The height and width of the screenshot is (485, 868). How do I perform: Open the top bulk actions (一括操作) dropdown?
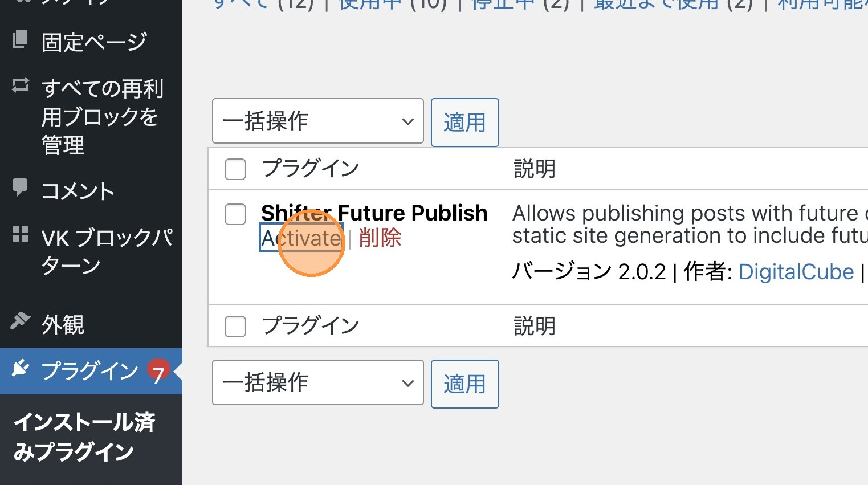coord(317,121)
